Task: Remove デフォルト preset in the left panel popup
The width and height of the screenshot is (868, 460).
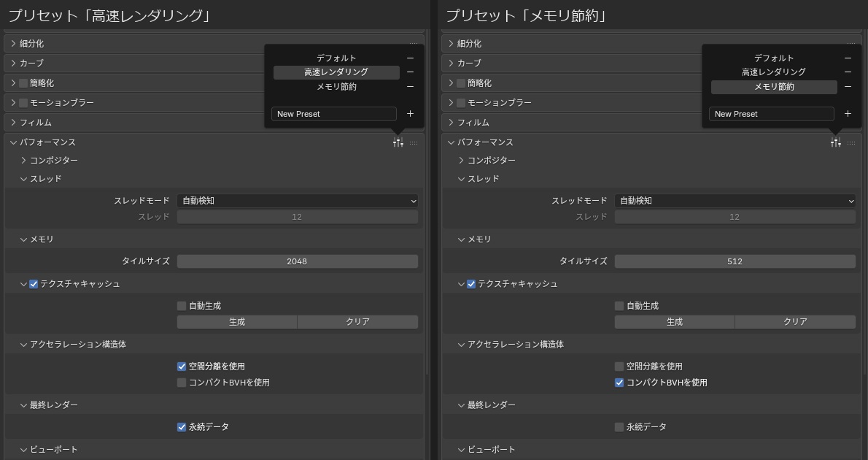Action: click(410, 58)
